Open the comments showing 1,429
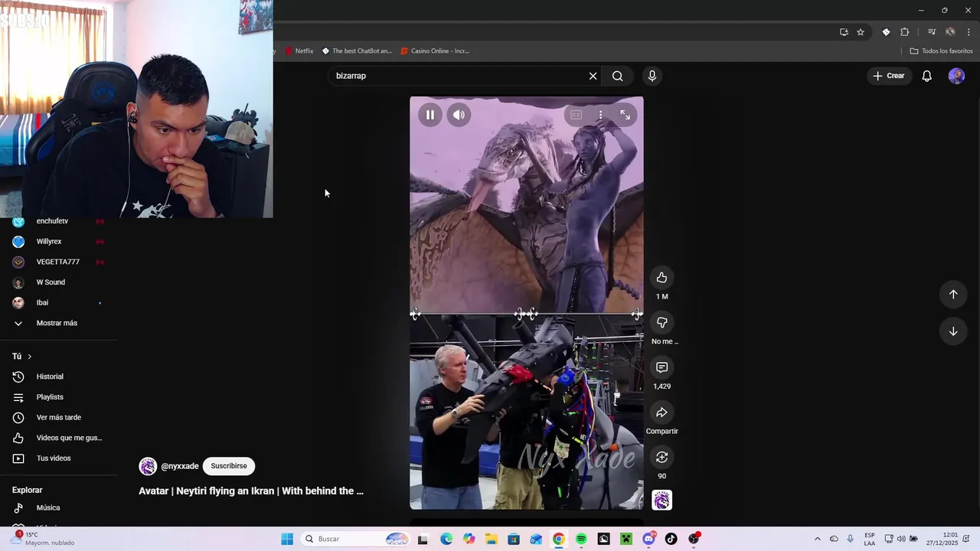The image size is (980, 551). pyautogui.click(x=661, y=367)
